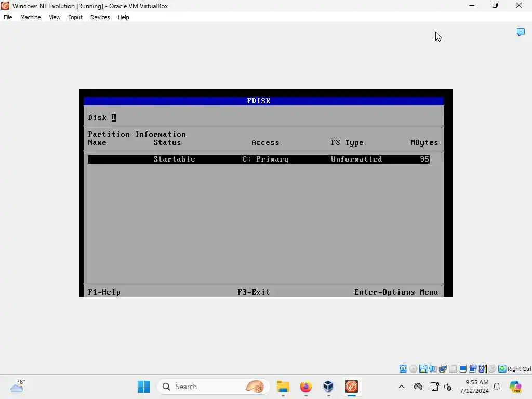Click the optical drive status icon
The height and width of the screenshot is (399, 532).
tap(413, 369)
